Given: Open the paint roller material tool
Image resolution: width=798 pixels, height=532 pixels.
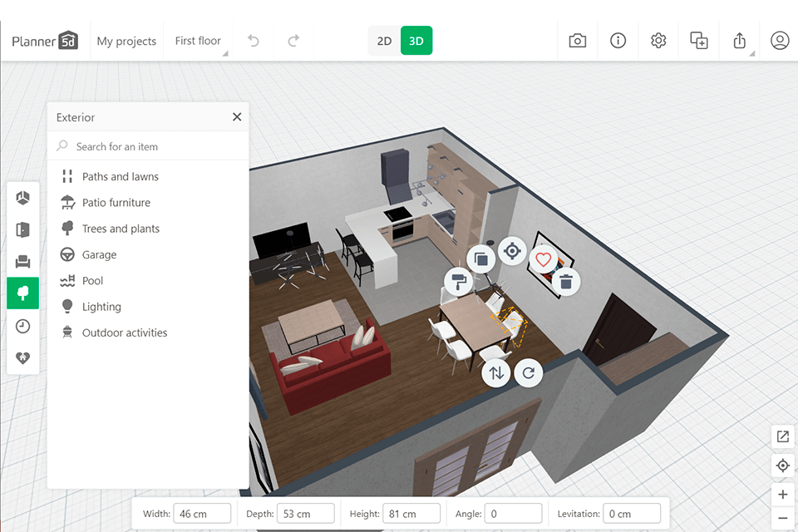Looking at the screenshot, I should (459, 282).
